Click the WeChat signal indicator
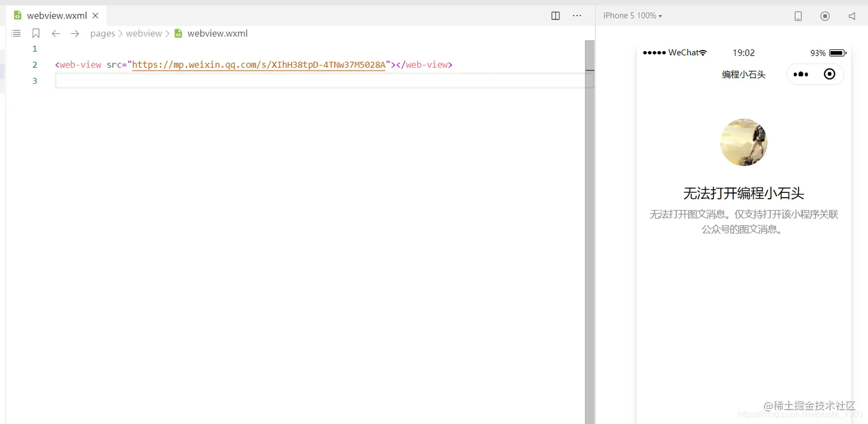 click(x=675, y=53)
